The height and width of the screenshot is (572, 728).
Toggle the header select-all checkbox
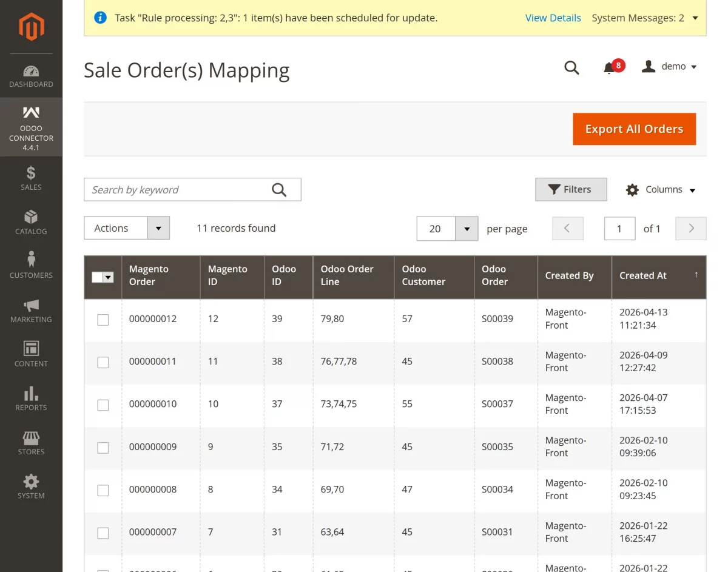click(97, 277)
